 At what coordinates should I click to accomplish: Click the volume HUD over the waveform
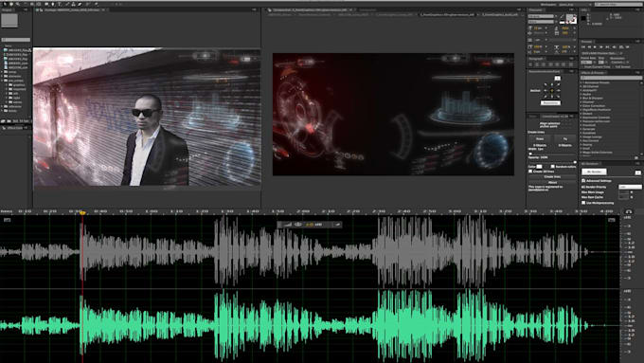[x=310, y=225]
